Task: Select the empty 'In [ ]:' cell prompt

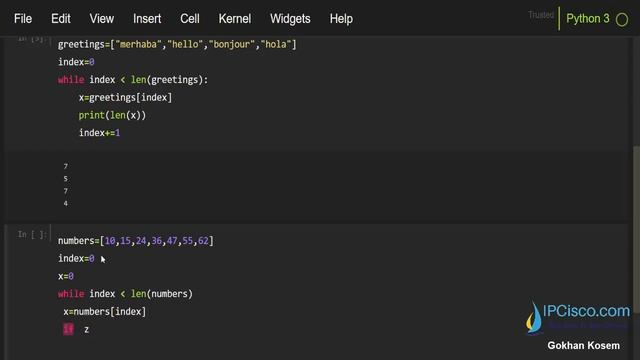Action: (32, 235)
